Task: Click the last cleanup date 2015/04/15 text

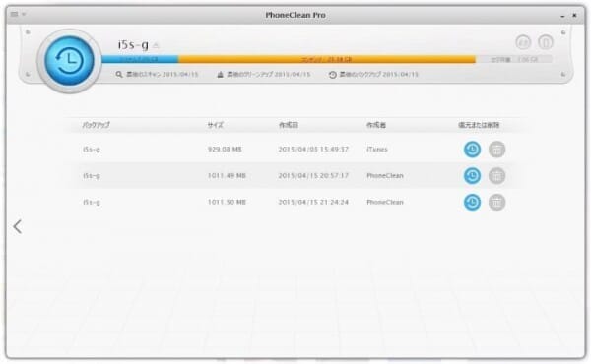Action: click(293, 75)
